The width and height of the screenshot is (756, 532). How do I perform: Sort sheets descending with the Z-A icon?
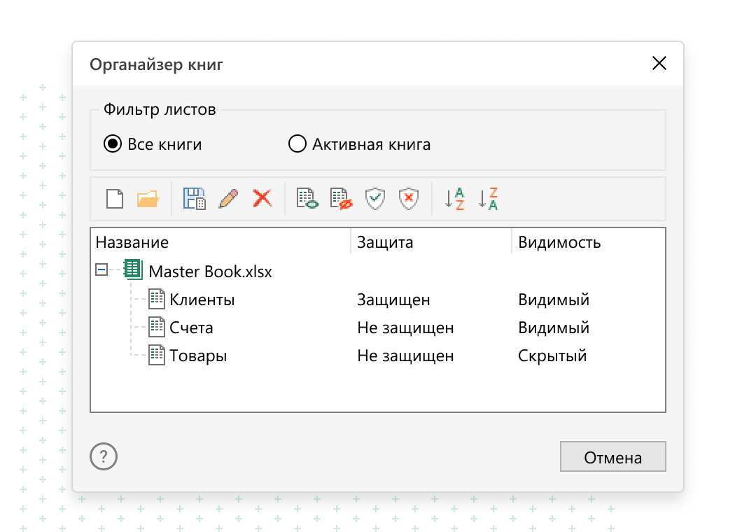click(488, 199)
